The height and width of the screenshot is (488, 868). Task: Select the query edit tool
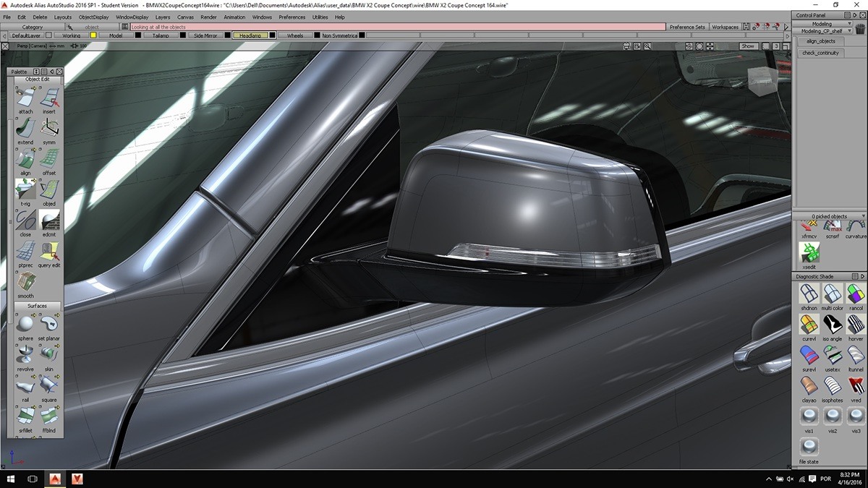(48, 252)
